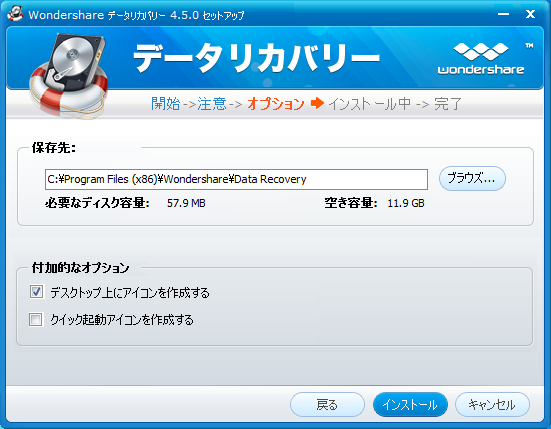
Task: Click the 空き容量: label
Action: 351,203
